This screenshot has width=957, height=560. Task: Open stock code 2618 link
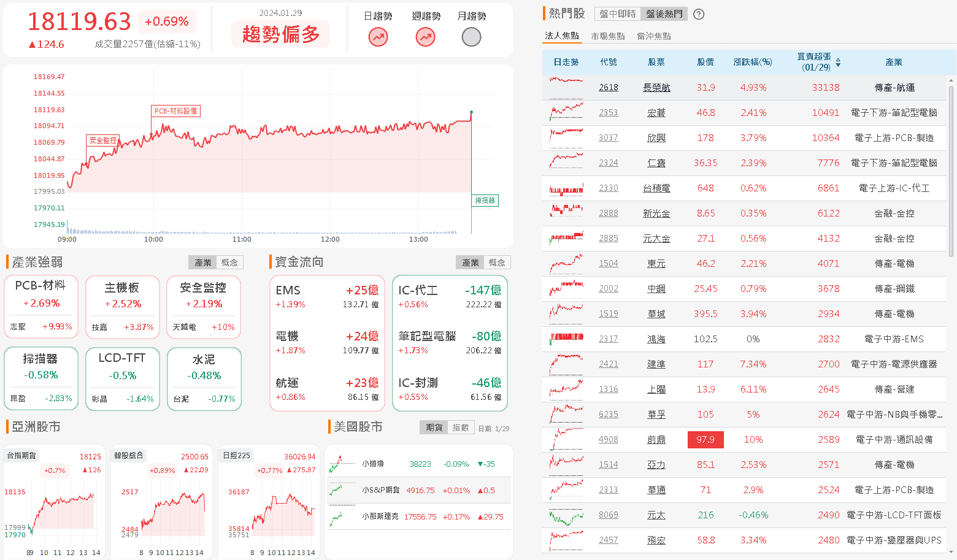(608, 88)
